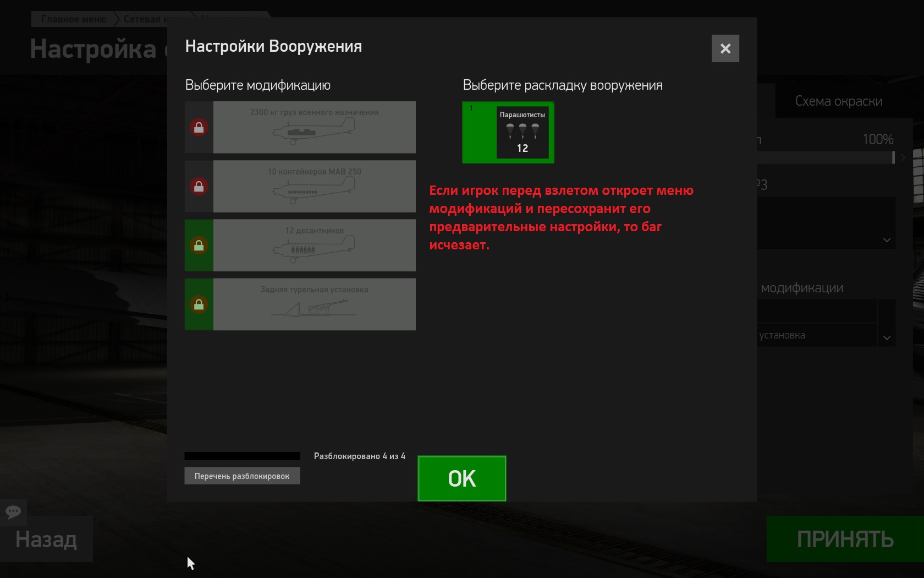Click red lock icon for MAB 250 containers
The image size is (924, 578).
199,186
